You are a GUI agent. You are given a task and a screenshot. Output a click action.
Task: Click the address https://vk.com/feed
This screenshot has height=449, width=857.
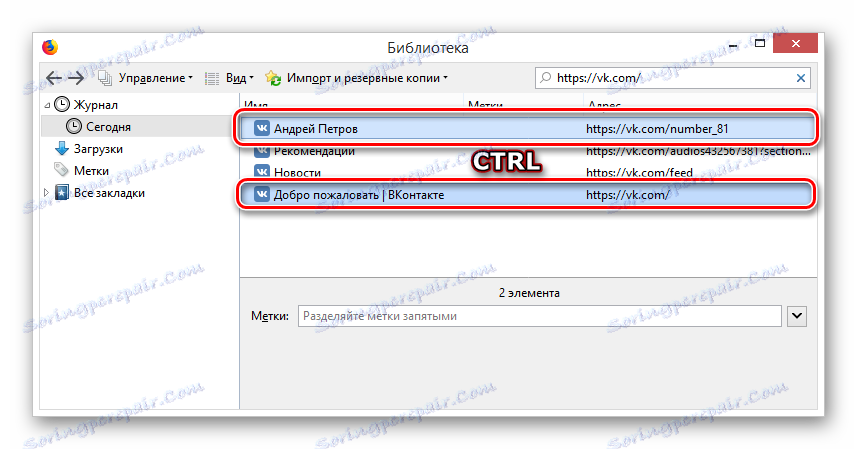click(639, 173)
